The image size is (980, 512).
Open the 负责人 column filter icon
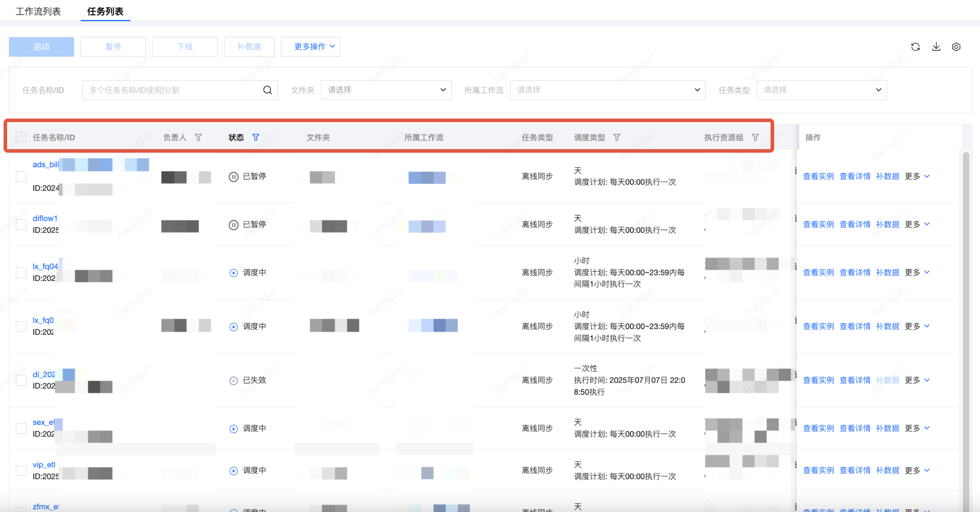[x=198, y=137]
